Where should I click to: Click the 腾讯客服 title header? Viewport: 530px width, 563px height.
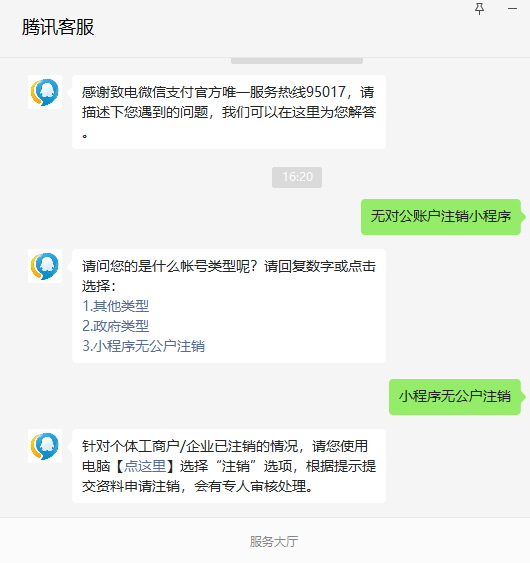(x=58, y=27)
